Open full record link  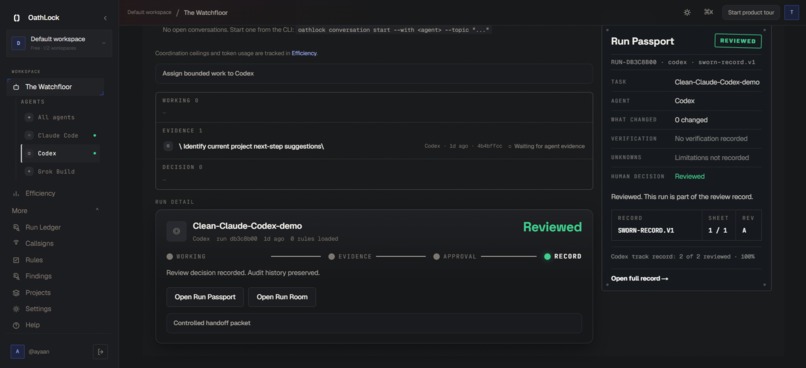[x=639, y=279]
